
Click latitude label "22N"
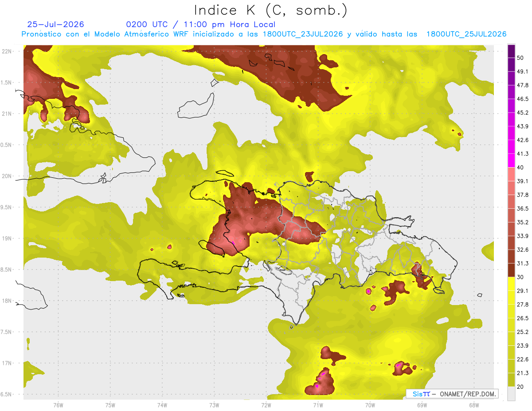[x=7, y=51]
